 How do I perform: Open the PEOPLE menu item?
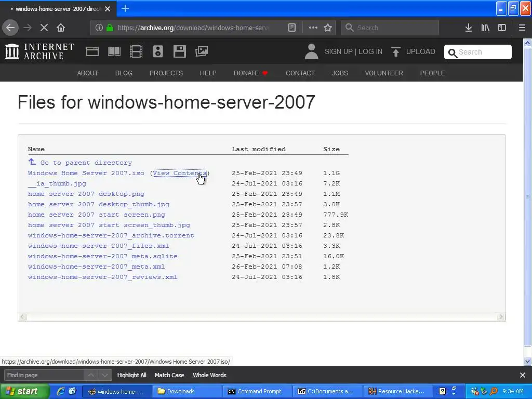tap(433, 73)
